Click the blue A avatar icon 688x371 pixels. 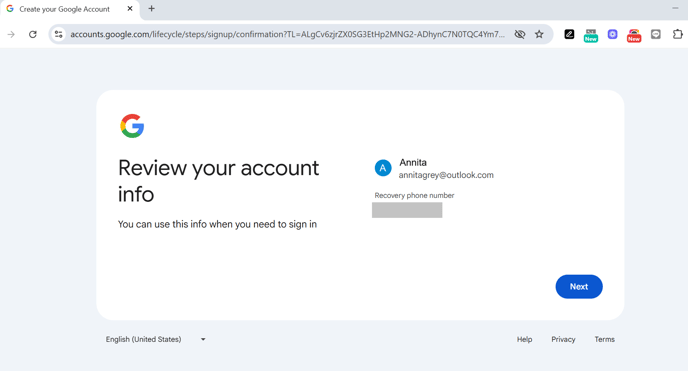383,168
